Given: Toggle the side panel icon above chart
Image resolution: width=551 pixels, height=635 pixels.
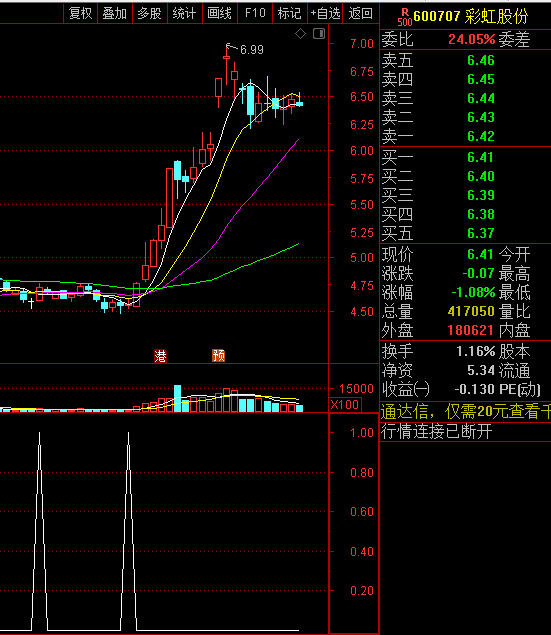Looking at the screenshot, I should coord(319,34).
